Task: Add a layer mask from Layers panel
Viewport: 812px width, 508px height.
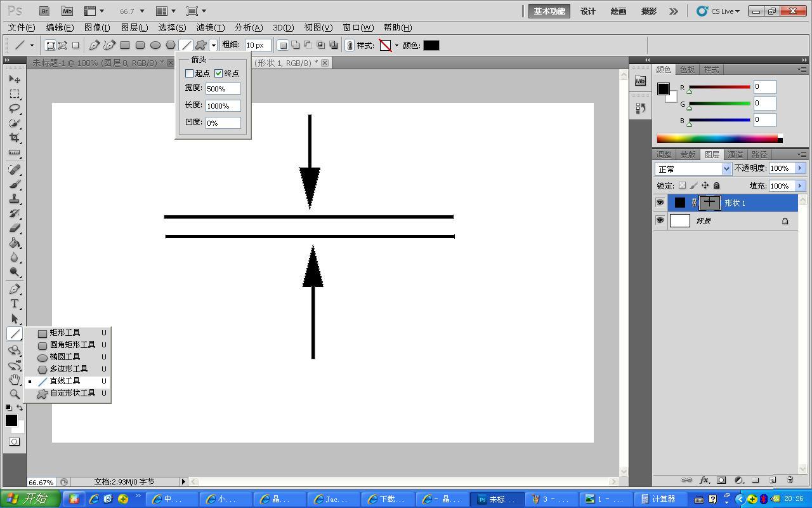Action: pyautogui.click(x=721, y=480)
